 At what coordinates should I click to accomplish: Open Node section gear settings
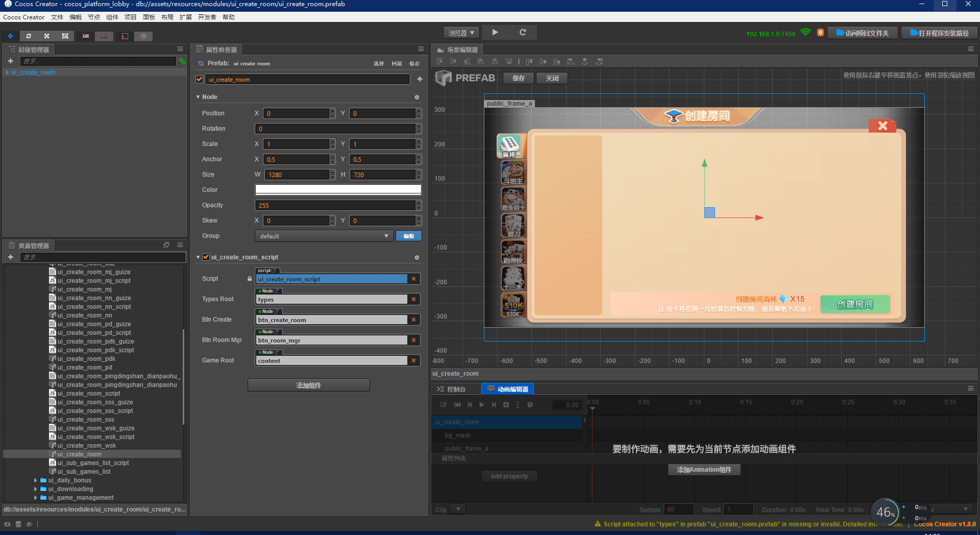[x=416, y=97]
